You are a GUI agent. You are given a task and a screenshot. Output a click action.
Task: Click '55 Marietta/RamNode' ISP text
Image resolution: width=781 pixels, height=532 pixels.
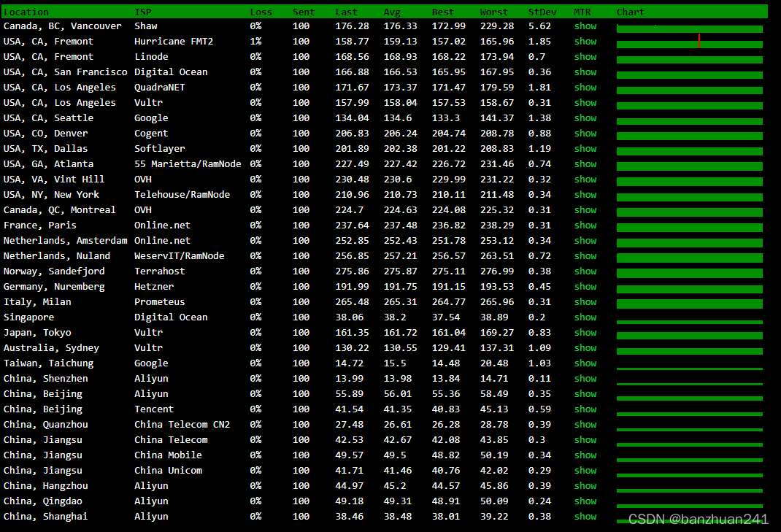tap(188, 164)
